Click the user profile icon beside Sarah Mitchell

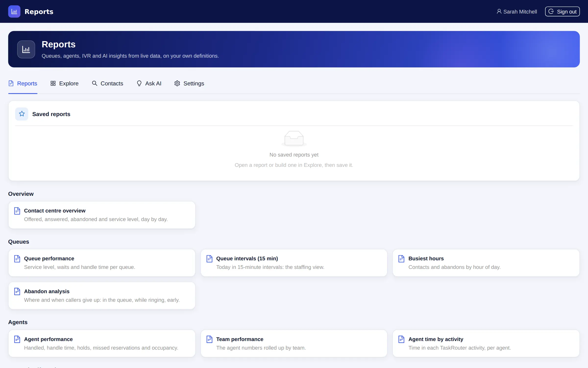499,12
